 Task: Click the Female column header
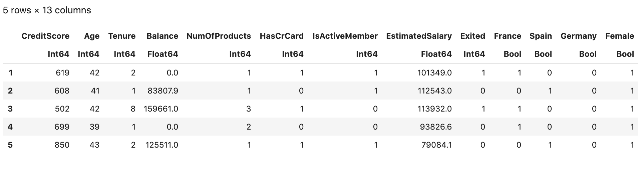click(x=619, y=36)
